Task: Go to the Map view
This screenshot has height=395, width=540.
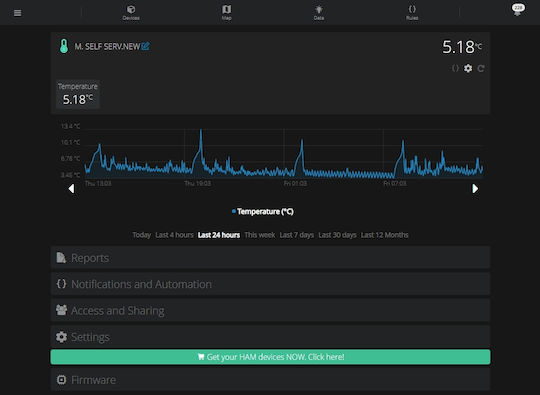Action: tap(227, 13)
